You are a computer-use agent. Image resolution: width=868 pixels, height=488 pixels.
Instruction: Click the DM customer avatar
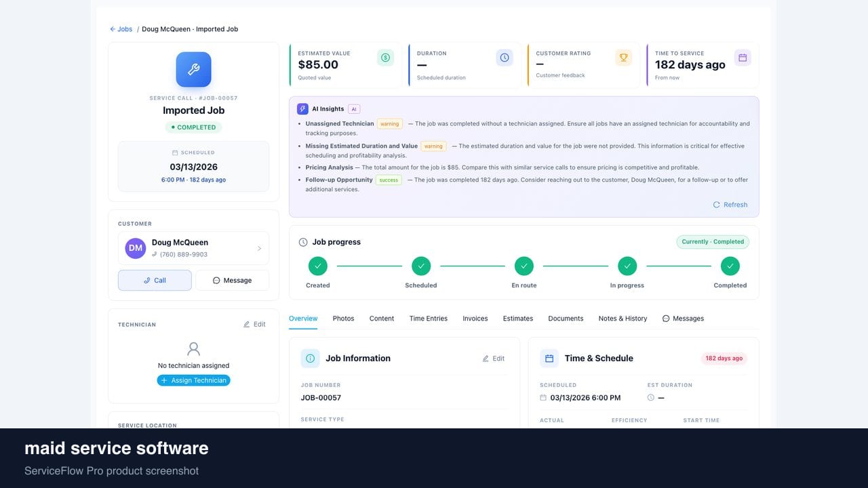point(136,248)
